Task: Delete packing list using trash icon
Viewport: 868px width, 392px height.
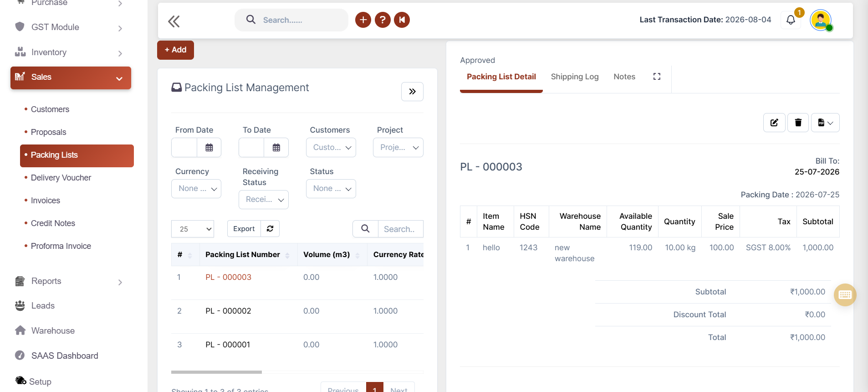Action: coord(798,123)
